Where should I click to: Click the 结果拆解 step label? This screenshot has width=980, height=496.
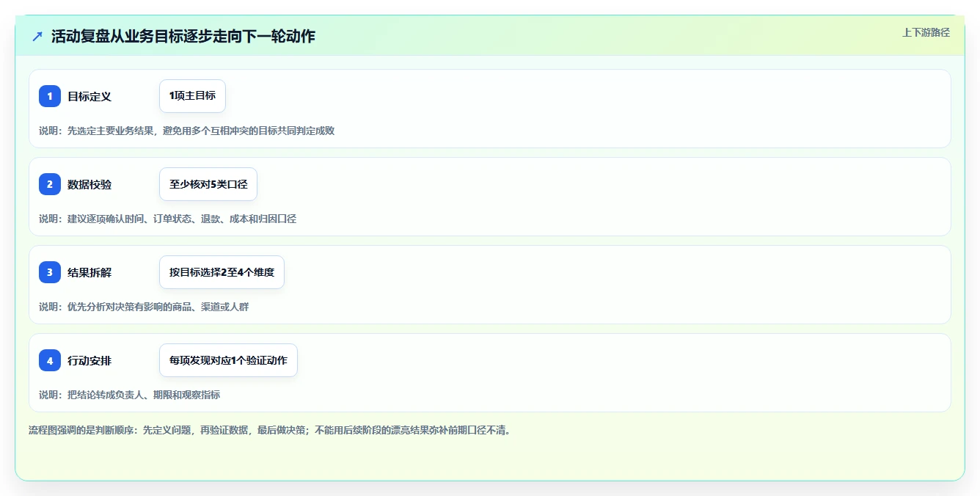click(89, 272)
